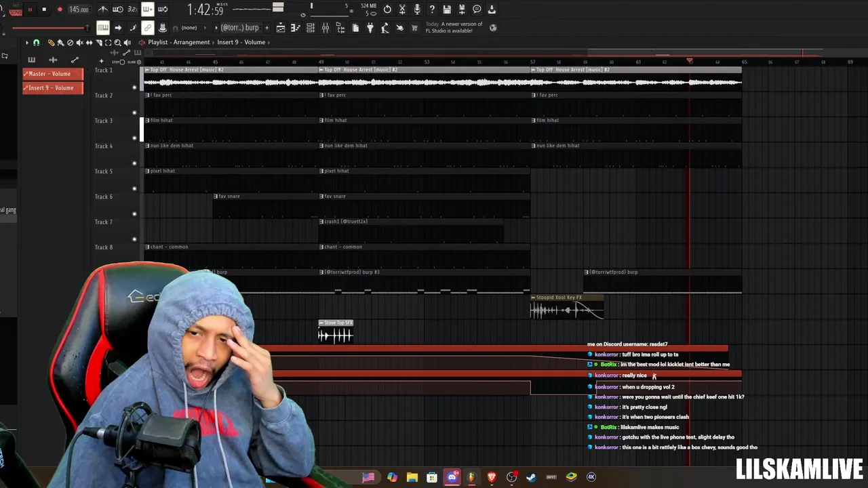Toggle the overdub blend recording button
Viewport: 868px width, 488px height.
[147, 9]
